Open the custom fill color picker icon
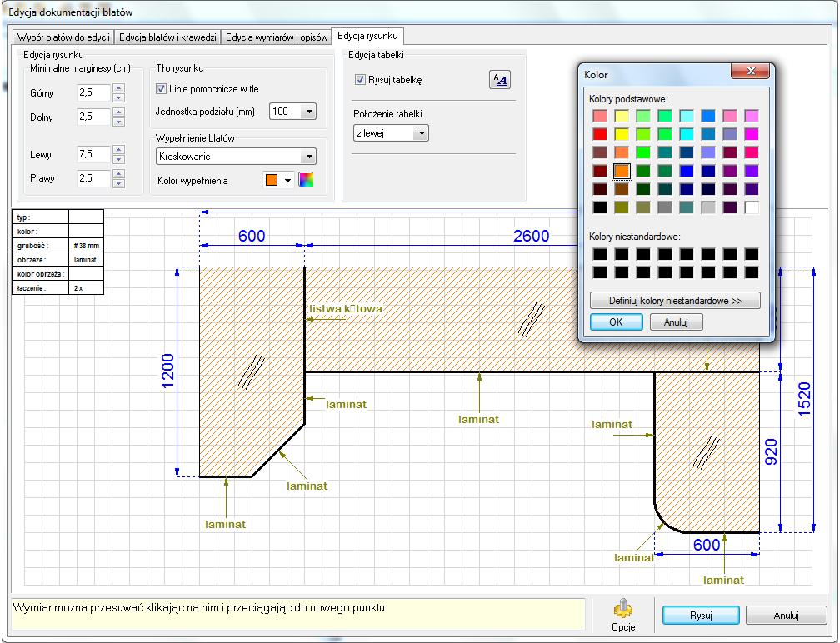Screen dimensions: 840x643 (x=306, y=180)
